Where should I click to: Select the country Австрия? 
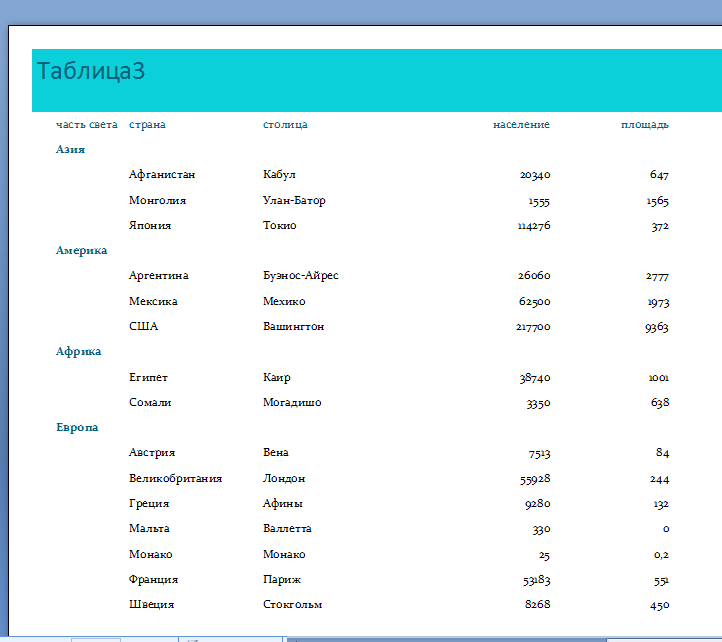pos(152,453)
